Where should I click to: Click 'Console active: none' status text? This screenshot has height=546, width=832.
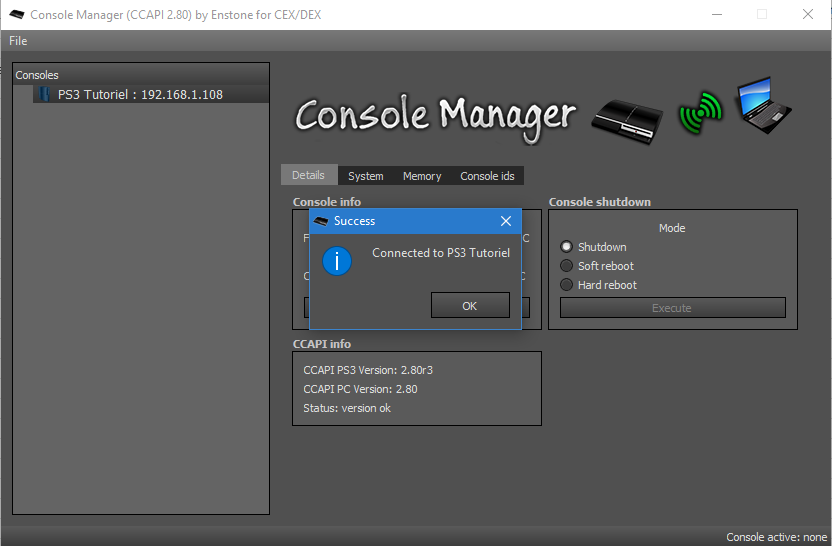point(776,537)
